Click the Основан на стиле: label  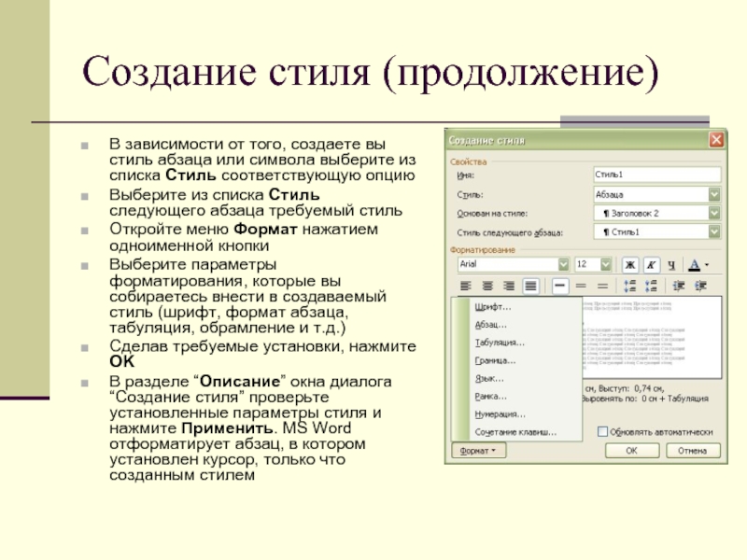[x=492, y=214]
